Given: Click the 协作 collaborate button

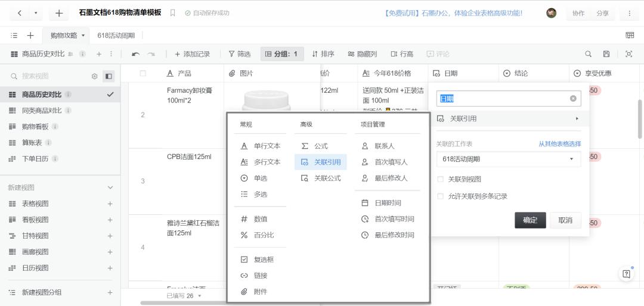Looking at the screenshot, I should [x=578, y=13].
